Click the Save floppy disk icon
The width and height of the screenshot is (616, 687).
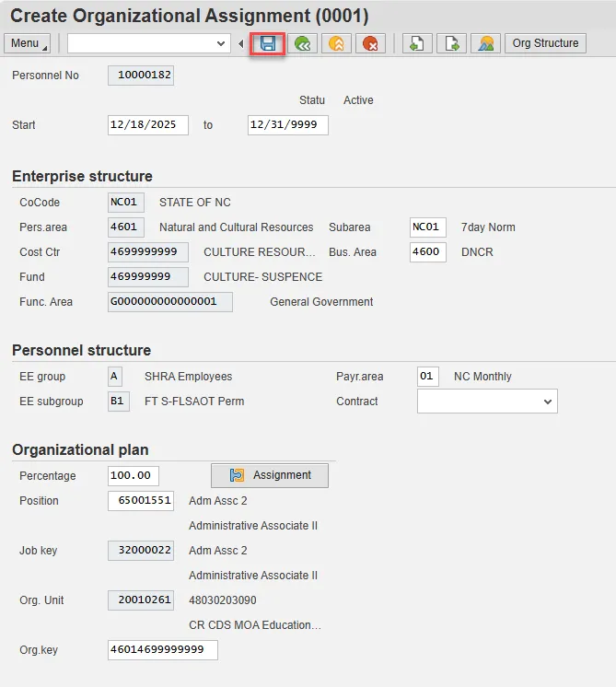click(x=268, y=43)
